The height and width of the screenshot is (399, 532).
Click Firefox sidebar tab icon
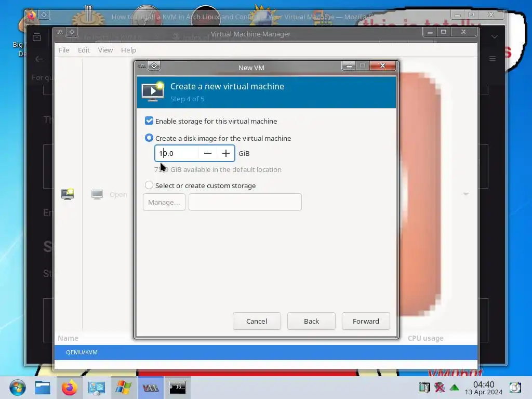(x=37, y=37)
